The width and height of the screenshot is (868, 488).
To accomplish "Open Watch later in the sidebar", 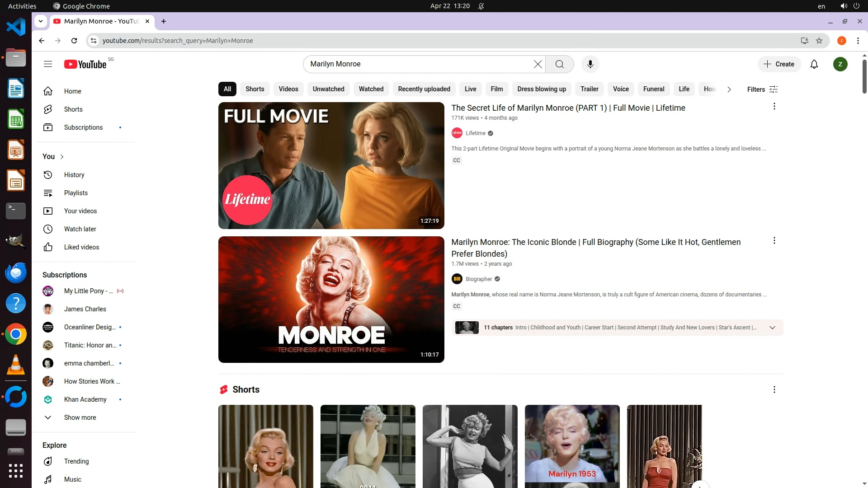I will click(80, 229).
